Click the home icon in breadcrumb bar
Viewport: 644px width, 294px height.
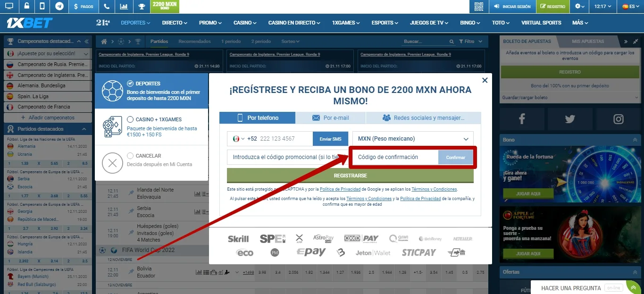[x=104, y=42]
